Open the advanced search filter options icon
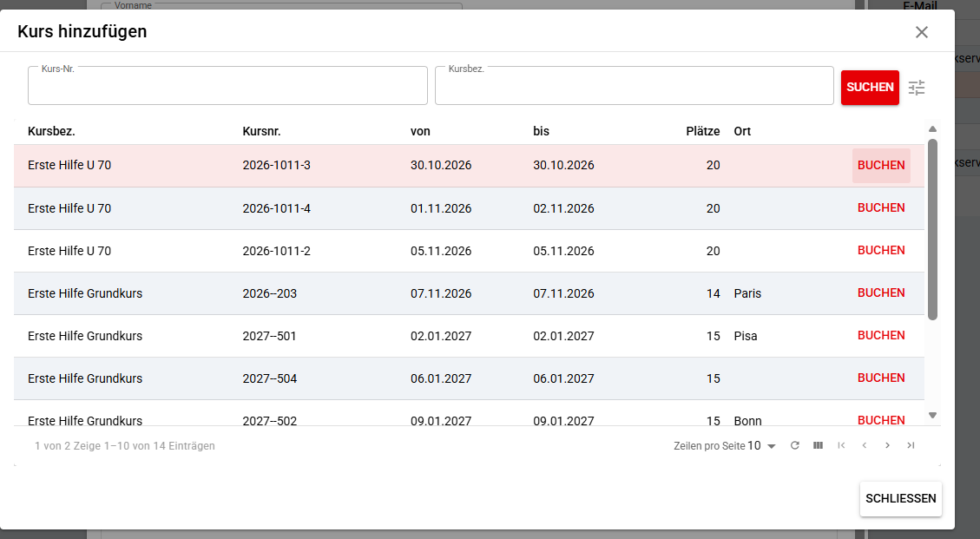Image resolution: width=980 pixels, height=539 pixels. (x=917, y=88)
